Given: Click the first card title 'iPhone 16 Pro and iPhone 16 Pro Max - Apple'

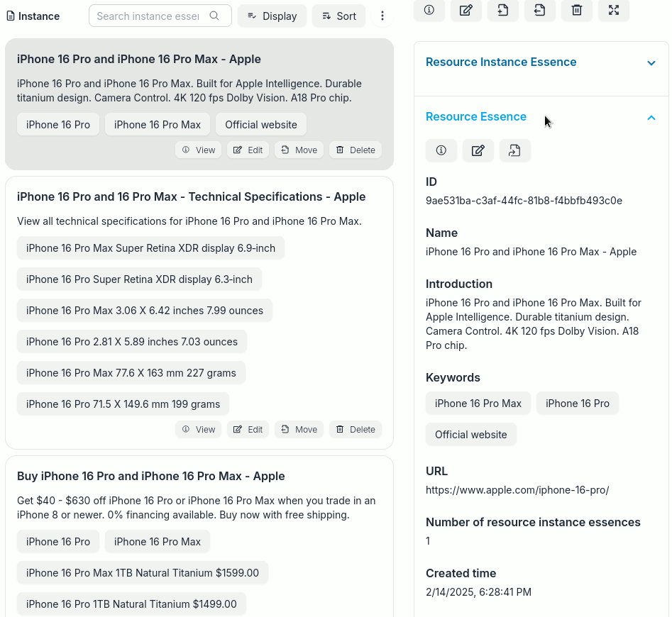Looking at the screenshot, I should point(139,59).
